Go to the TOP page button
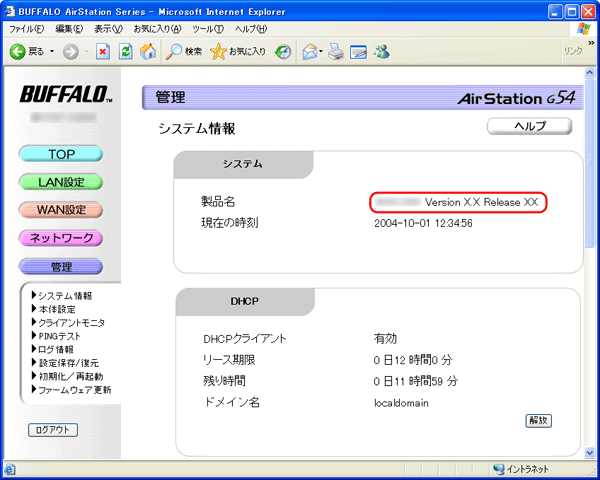 61,154
